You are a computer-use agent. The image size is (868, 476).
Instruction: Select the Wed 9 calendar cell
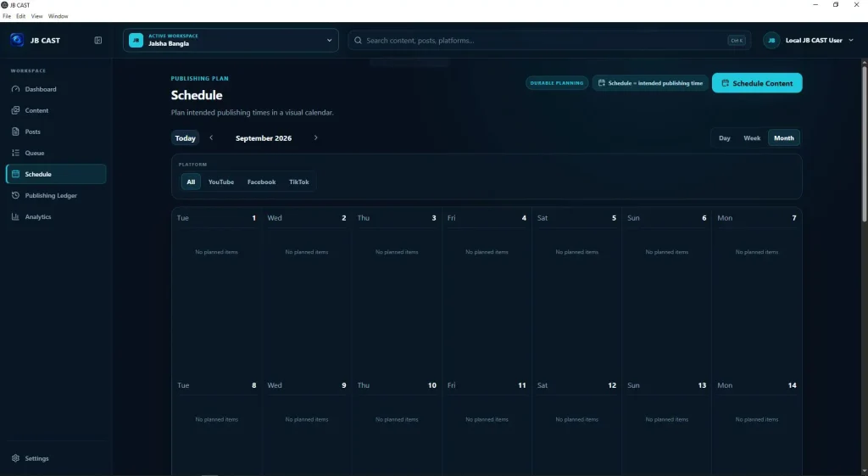point(307,425)
